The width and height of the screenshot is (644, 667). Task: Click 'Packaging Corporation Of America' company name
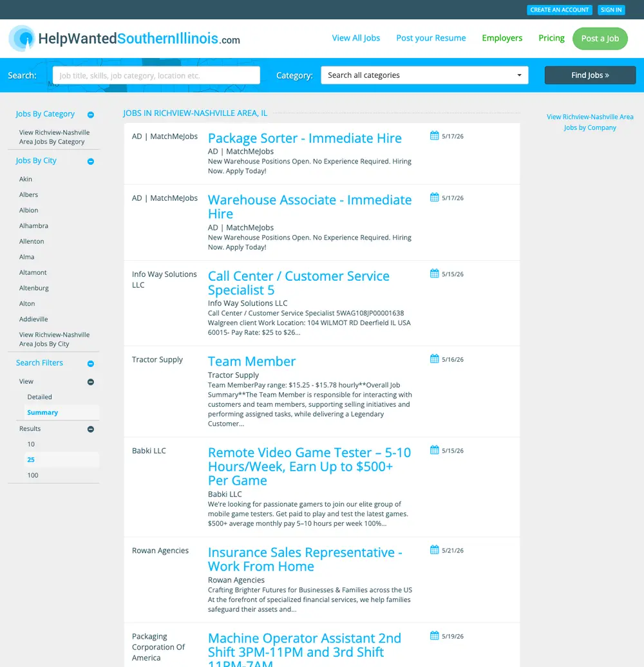158,648
